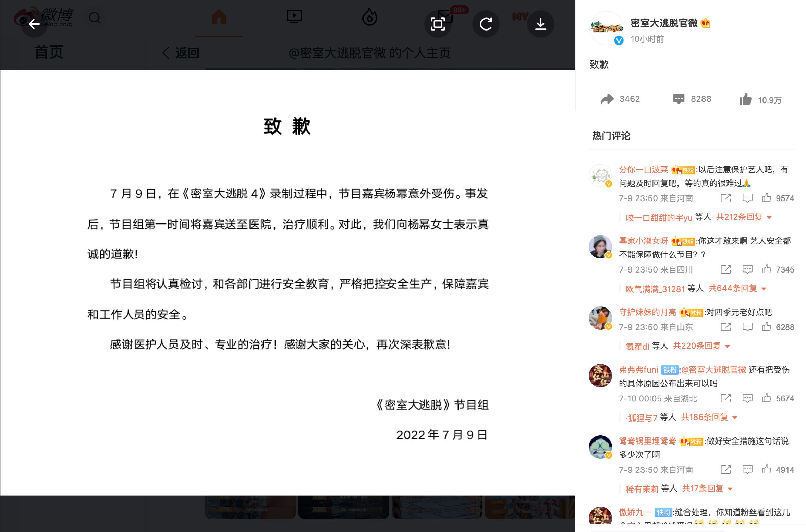Screen dimensions: 806x532
Task: Click the screen capture icon
Action: 438,24
